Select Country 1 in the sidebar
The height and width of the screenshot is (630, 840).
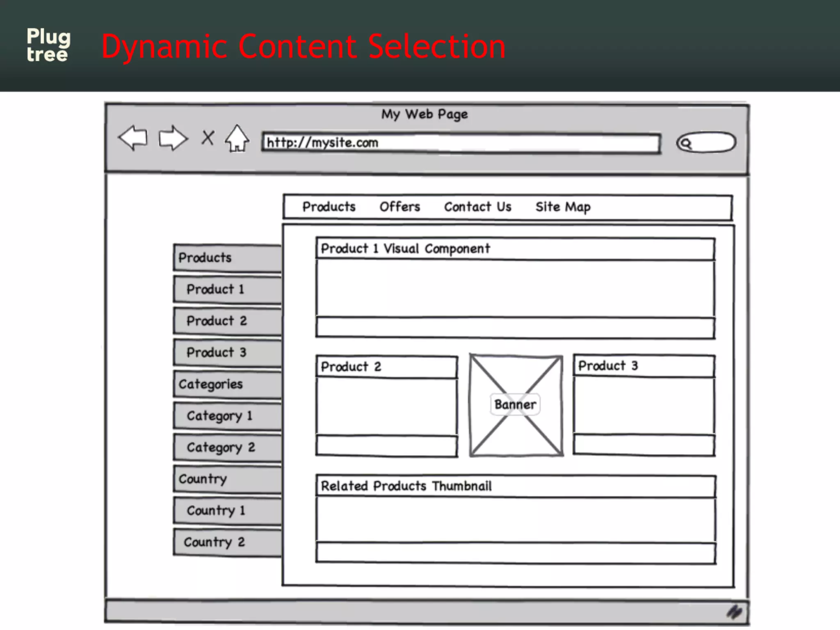[228, 511]
